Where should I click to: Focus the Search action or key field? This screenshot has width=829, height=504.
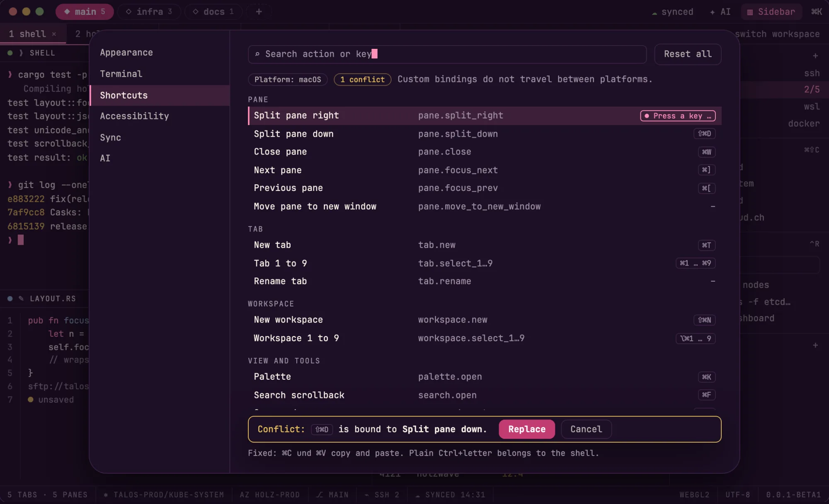447,54
